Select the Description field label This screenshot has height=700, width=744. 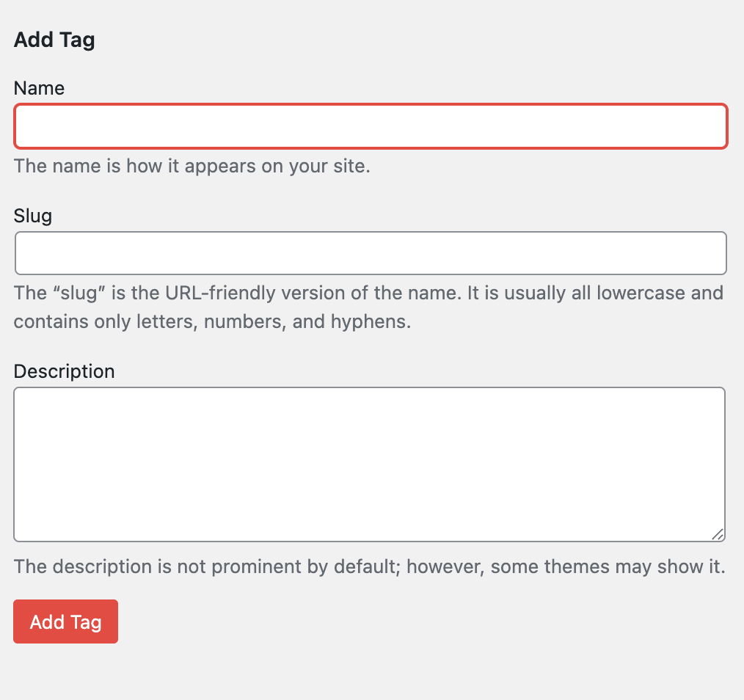(x=64, y=371)
